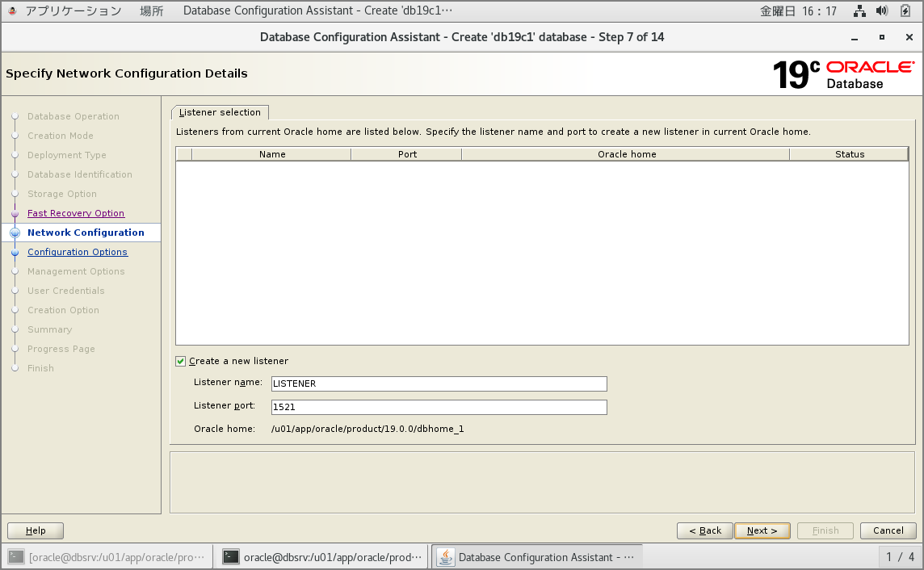The height and width of the screenshot is (570, 924).
Task: Select the Listener selection tab
Action: pyautogui.click(x=220, y=112)
